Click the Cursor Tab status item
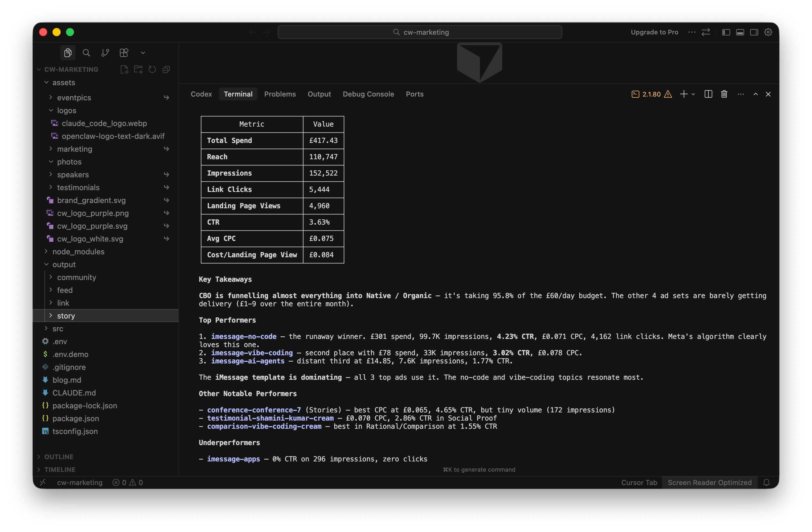Image resolution: width=812 pixels, height=532 pixels. (639, 482)
